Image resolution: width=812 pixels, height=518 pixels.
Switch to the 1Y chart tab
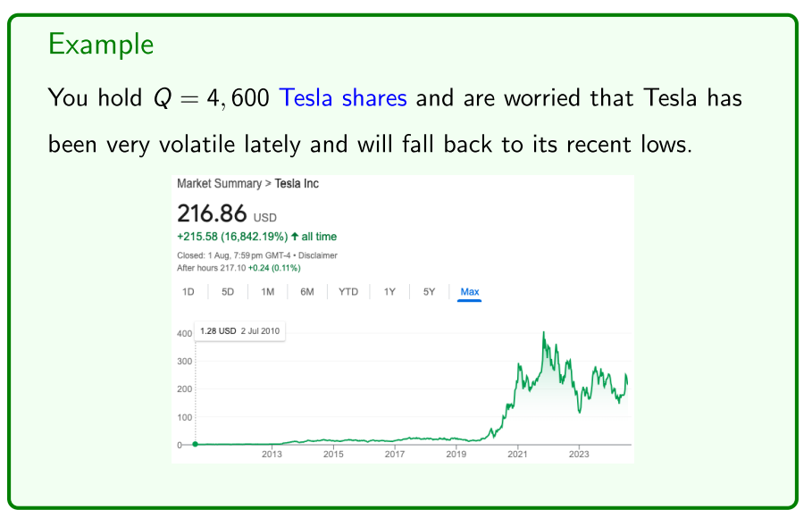(x=389, y=292)
